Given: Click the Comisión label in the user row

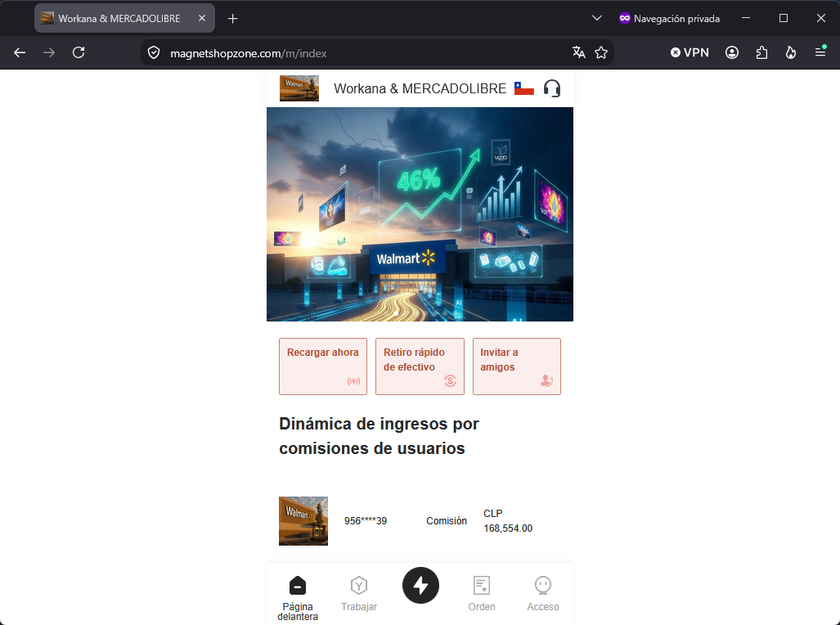Looking at the screenshot, I should (x=447, y=521).
